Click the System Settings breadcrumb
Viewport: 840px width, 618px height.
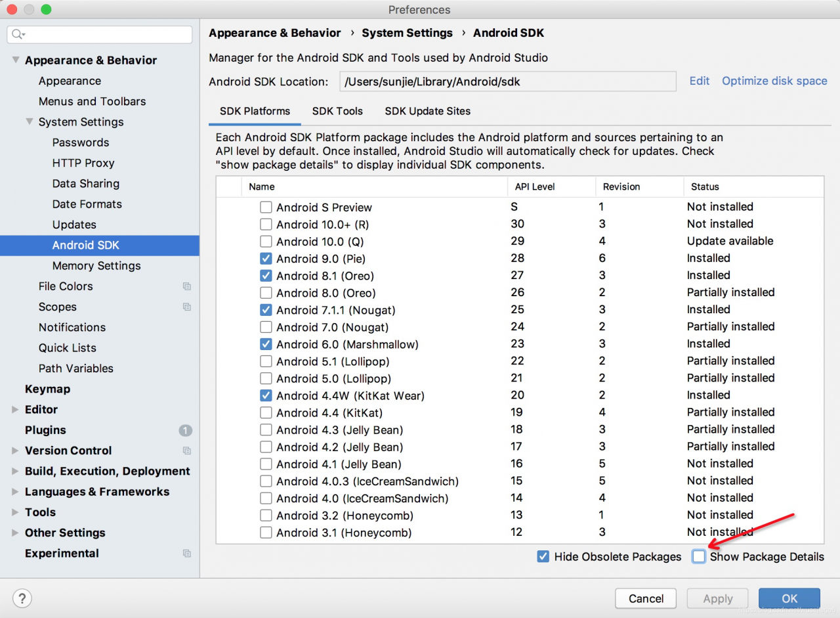coord(407,33)
